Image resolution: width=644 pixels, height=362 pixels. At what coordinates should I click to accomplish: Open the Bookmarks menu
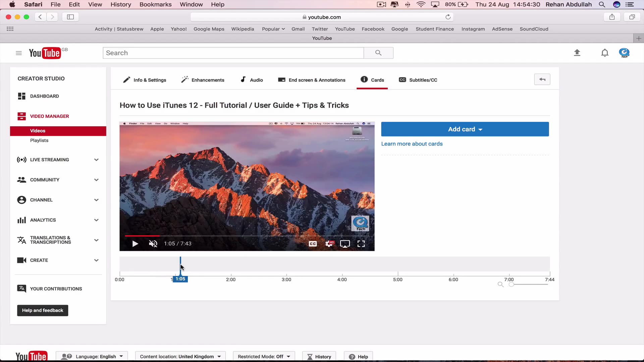[155, 4]
